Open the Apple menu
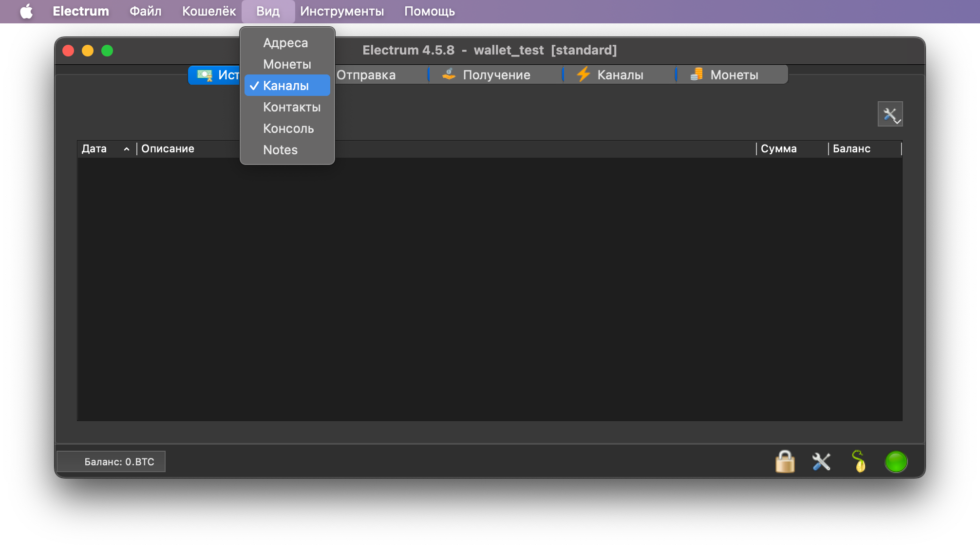980x550 pixels. tap(26, 11)
